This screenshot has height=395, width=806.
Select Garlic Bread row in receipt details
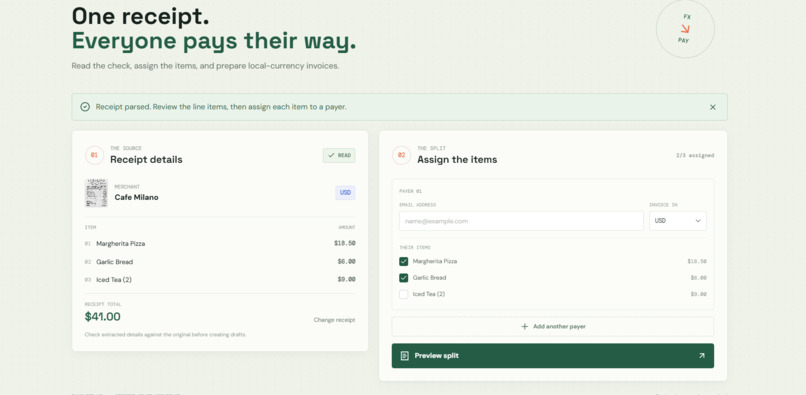coord(220,262)
